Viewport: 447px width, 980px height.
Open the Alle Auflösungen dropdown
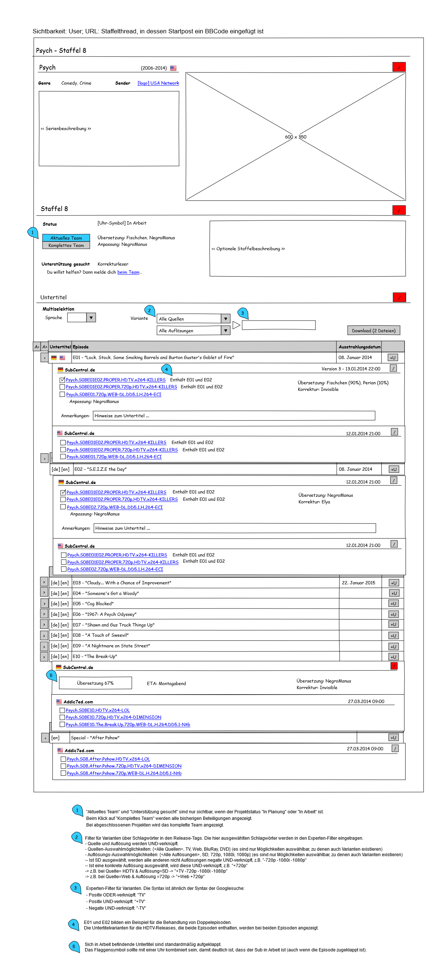(x=226, y=330)
